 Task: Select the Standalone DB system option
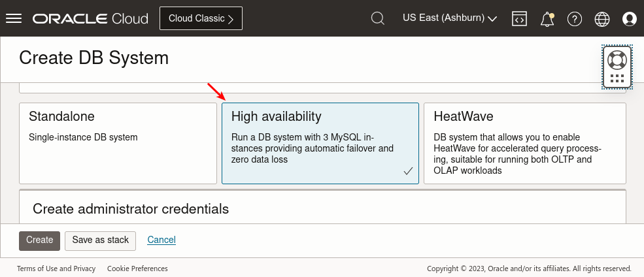[x=118, y=143]
